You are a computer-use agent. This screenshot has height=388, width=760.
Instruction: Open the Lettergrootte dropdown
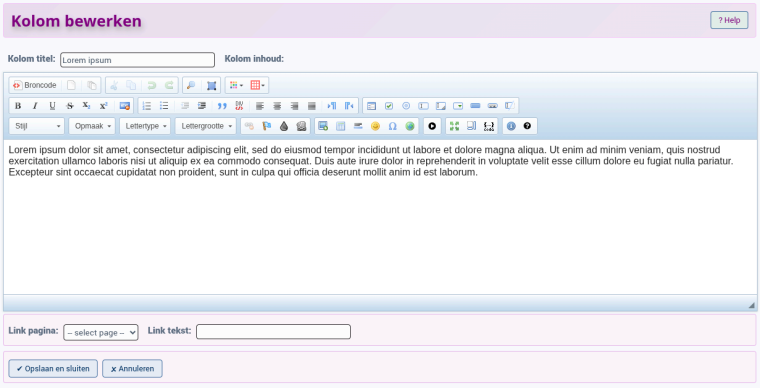(206, 126)
